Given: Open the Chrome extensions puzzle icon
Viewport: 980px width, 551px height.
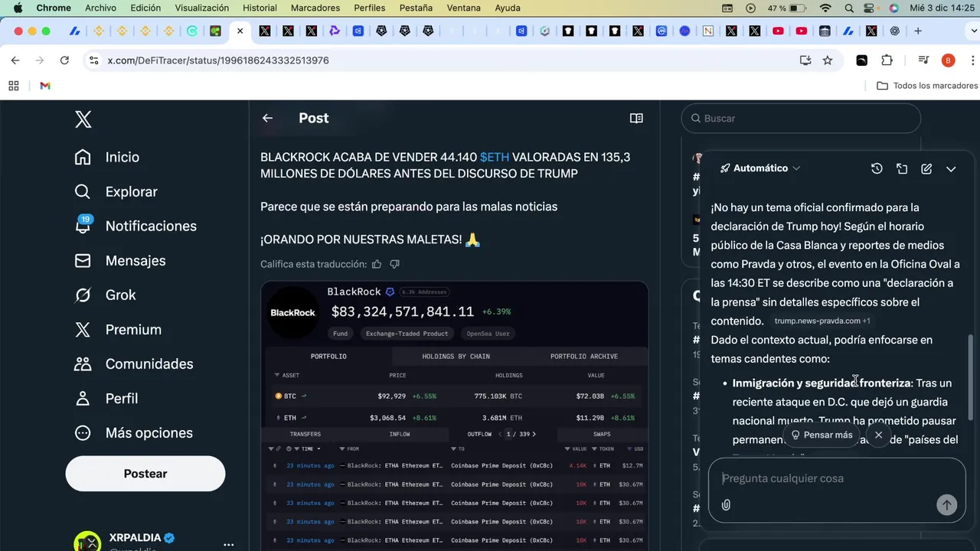Looking at the screenshot, I should 887,60.
